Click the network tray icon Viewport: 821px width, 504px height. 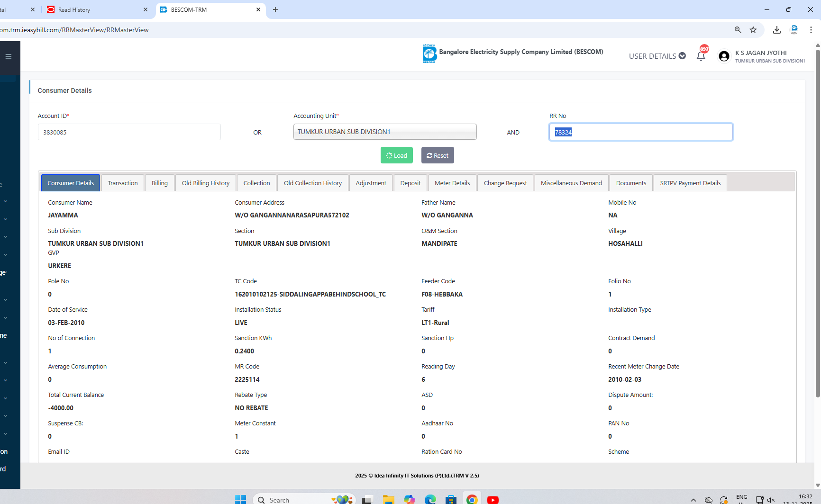[x=759, y=500]
